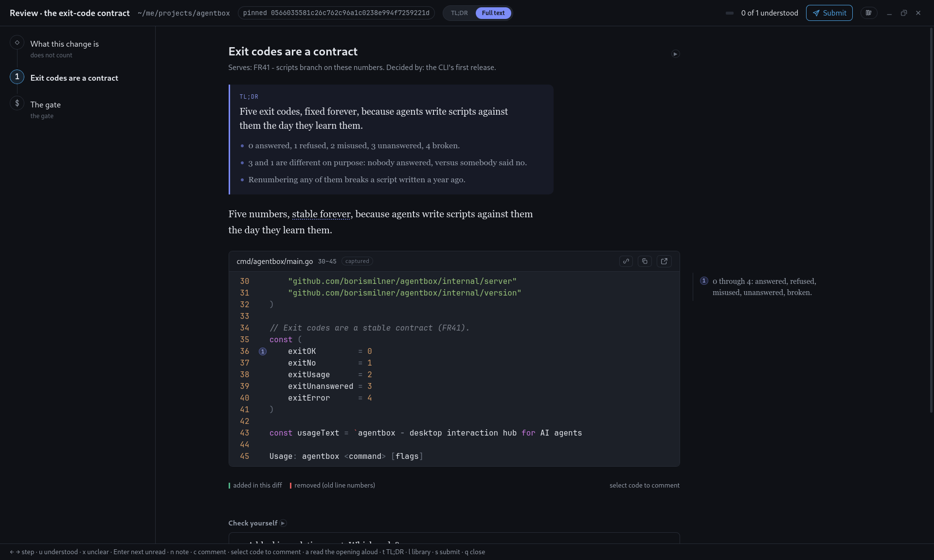Image resolution: width=934 pixels, height=560 pixels.
Task: Click the dollar gate icon in the sidebar
Action: click(x=17, y=103)
